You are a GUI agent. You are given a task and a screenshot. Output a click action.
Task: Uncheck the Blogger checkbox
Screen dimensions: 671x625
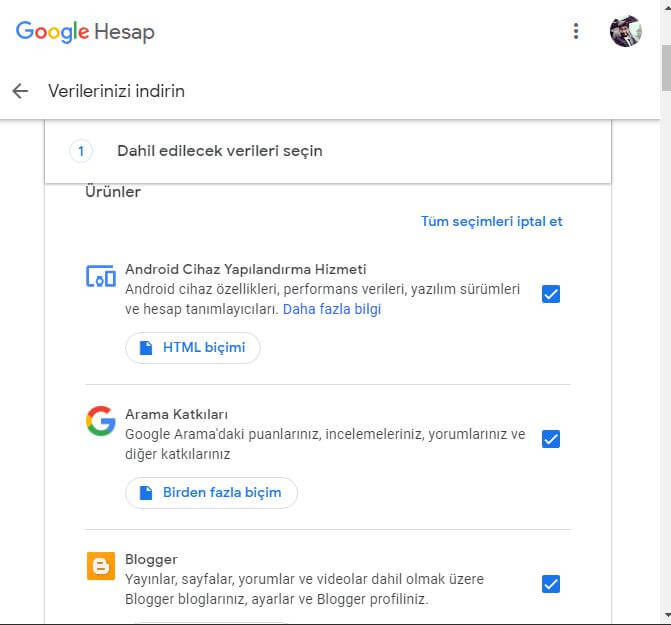pos(551,584)
